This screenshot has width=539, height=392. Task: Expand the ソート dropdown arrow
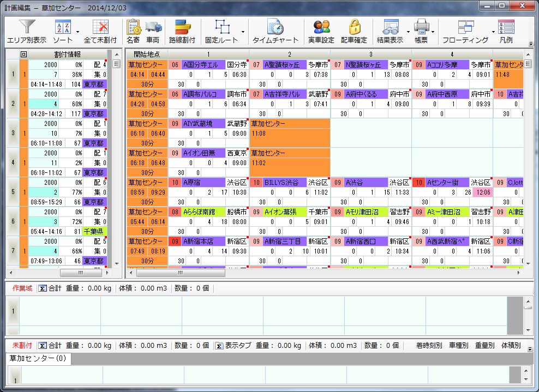coord(77,32)
